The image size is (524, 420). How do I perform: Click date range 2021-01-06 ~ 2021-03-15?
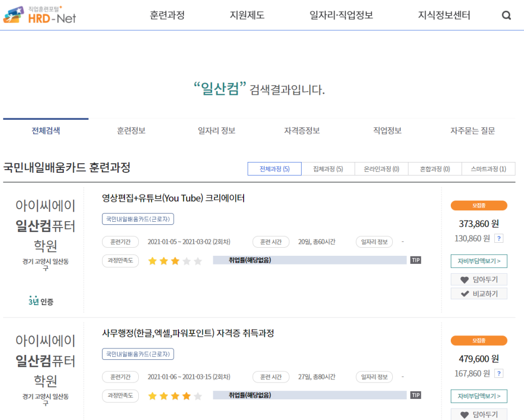coord(189,377)
